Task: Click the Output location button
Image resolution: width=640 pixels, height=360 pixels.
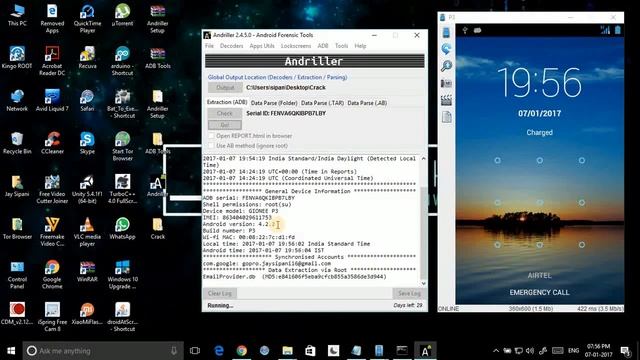Action: 225,87
